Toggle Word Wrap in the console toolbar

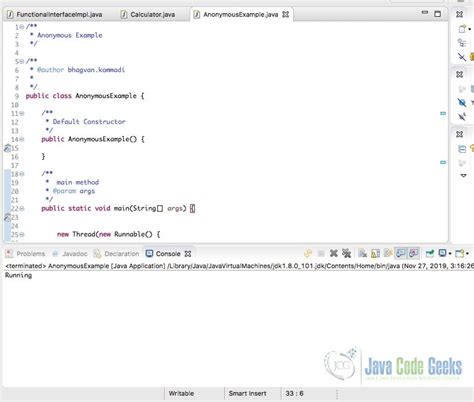click(388, 253)
